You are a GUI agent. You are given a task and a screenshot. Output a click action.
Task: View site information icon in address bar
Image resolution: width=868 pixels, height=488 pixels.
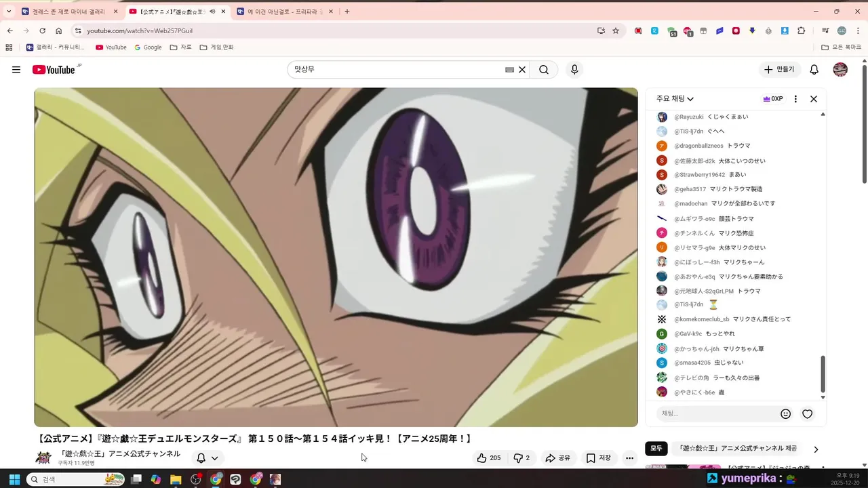[78, 30]
